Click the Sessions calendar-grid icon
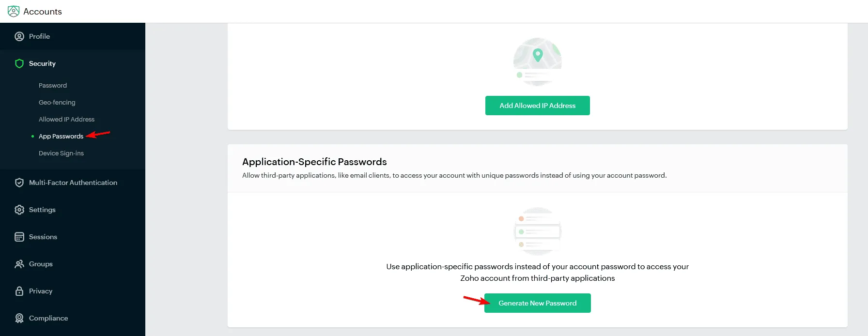 click(19, 237)
